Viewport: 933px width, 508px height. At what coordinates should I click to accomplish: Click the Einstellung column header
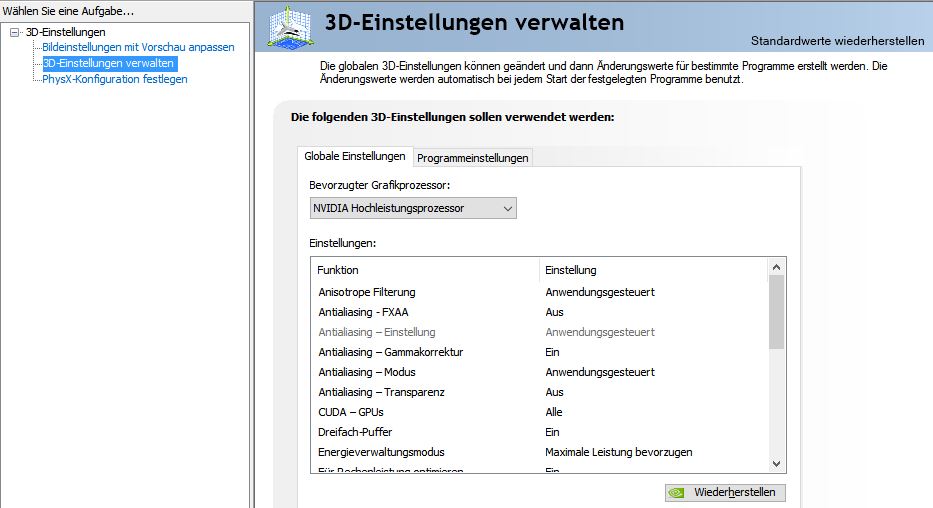tap(653, 270)
